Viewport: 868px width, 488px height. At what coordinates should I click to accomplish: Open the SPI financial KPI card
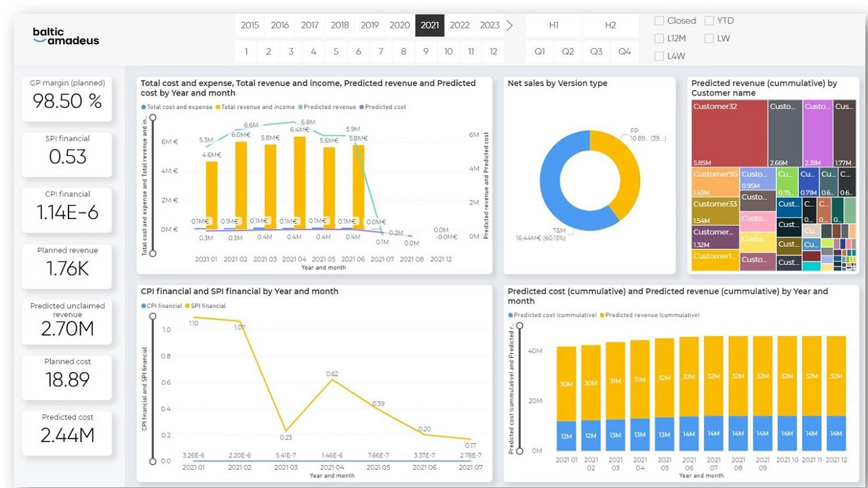pyautogui.click(x=67, y=155)
